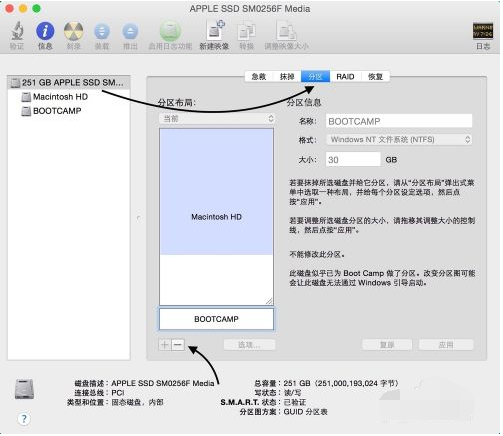Open the partition layout (当前) dropdown
Image resolution: width=503 pixels, height=436 pixels.
(x=217, y=119)
